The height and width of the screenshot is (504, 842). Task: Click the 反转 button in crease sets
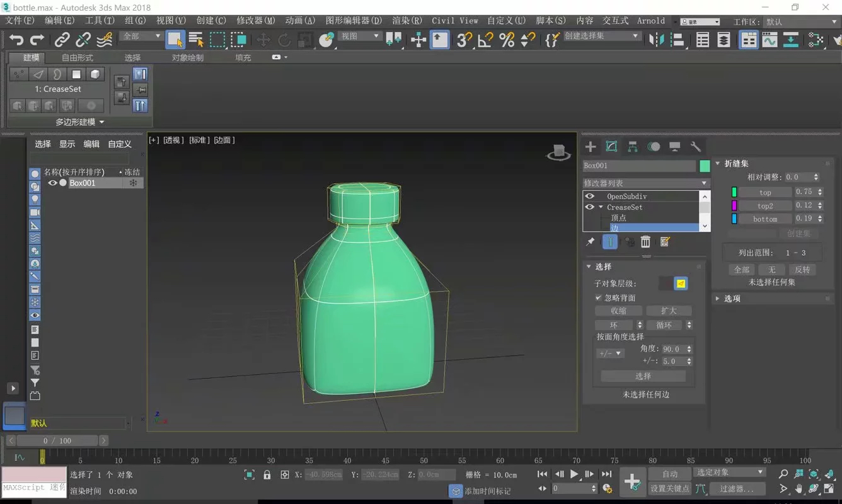coord(802,270)
